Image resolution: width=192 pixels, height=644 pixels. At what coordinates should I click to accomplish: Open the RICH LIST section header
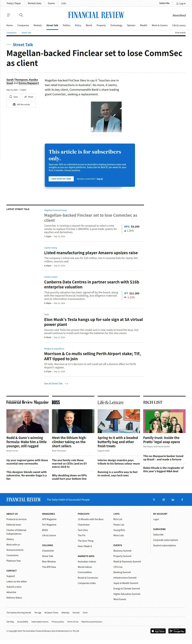[153, 402]
